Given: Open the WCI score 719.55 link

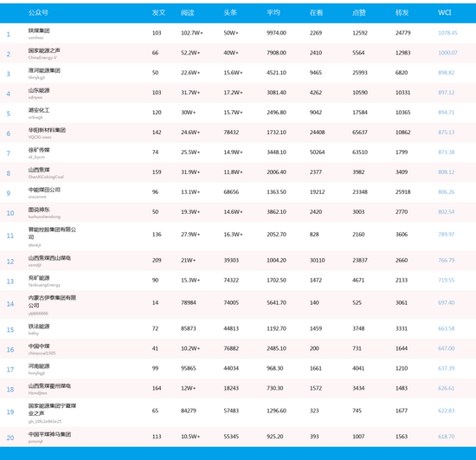Looking at the screenshot, I should [447, 280].
